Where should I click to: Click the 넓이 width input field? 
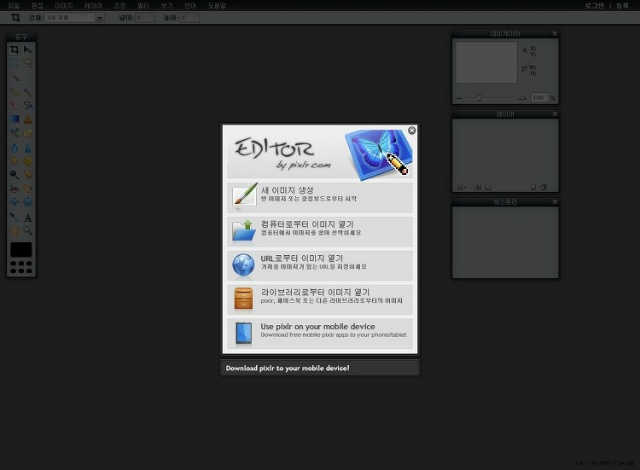145,18
